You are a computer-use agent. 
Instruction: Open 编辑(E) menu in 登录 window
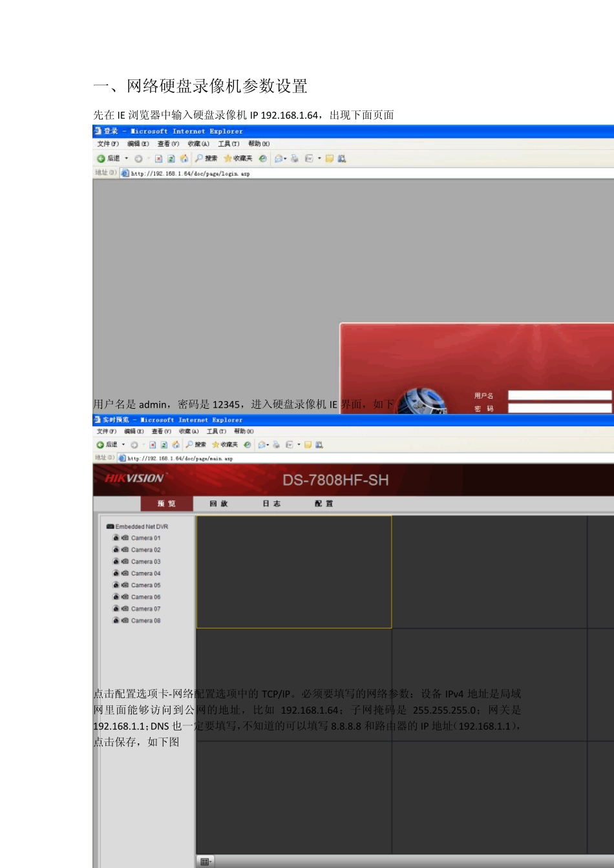point(138,144)
